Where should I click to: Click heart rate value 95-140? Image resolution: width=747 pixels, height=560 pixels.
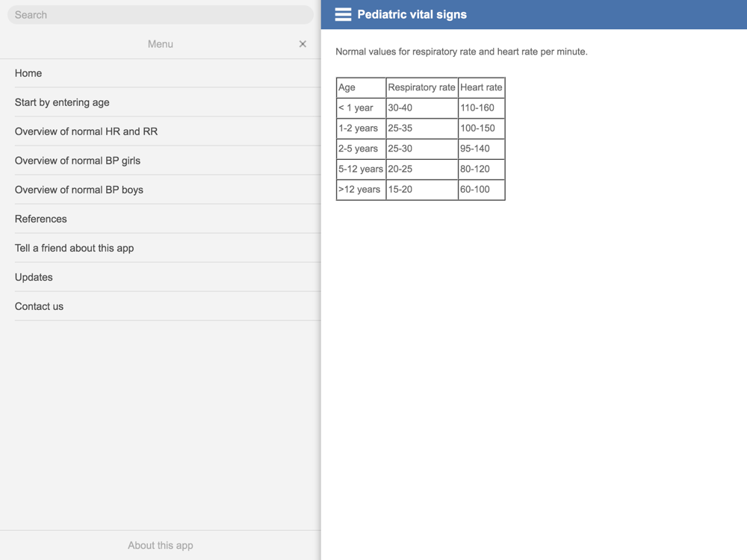pyautogui.click(x=481, y=149)
